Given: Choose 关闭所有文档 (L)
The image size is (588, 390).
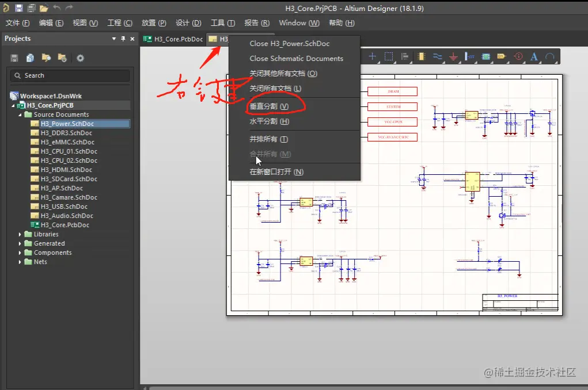Looking at the screenshot, I should [275, 89].
